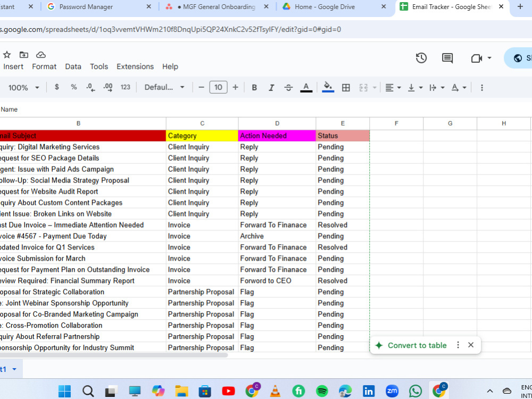
Task: Click the Status header cell
Action: point(343,136)
